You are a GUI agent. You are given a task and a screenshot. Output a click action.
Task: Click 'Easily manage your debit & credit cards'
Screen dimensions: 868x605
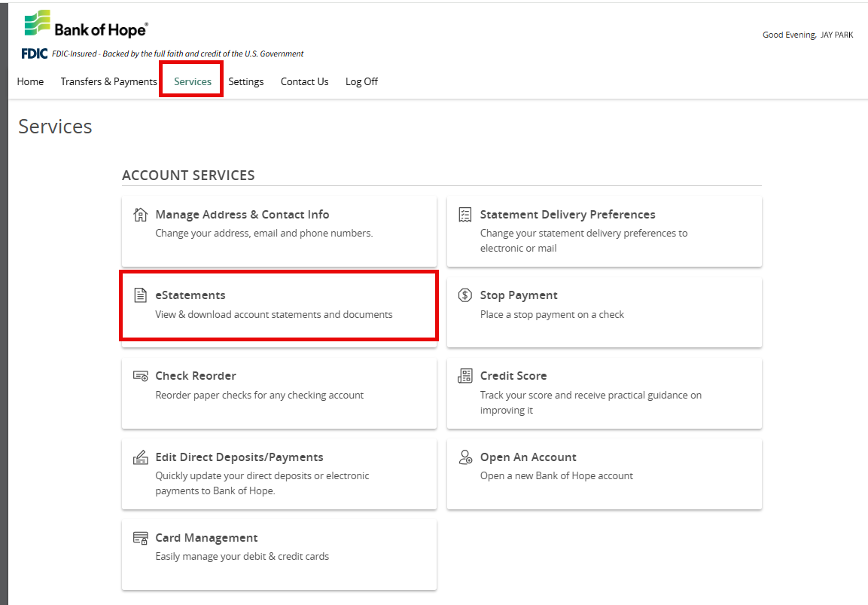242,556
